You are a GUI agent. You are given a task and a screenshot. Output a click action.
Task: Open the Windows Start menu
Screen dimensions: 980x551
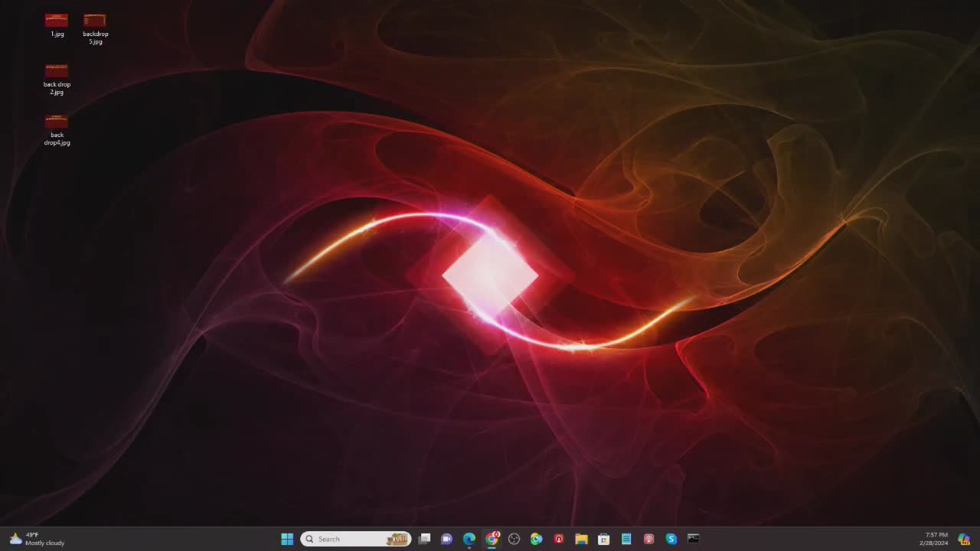287,539
